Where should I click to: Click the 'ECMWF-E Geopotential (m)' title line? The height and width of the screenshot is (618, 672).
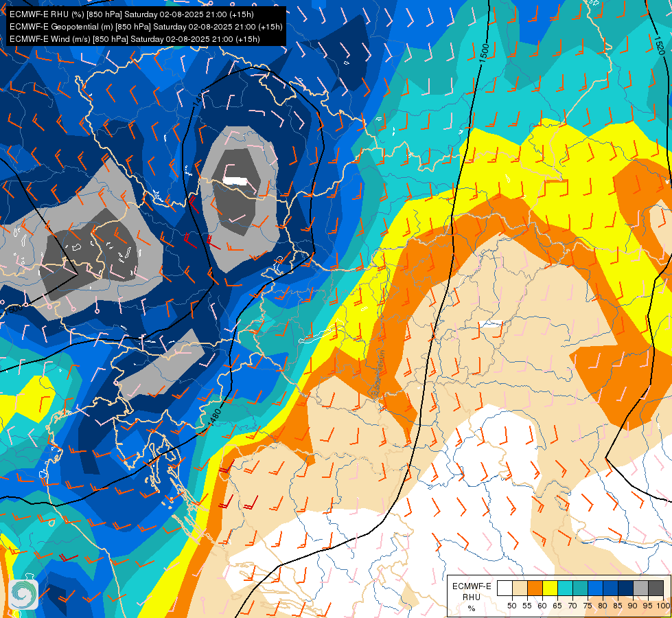[x=146, y=27]
